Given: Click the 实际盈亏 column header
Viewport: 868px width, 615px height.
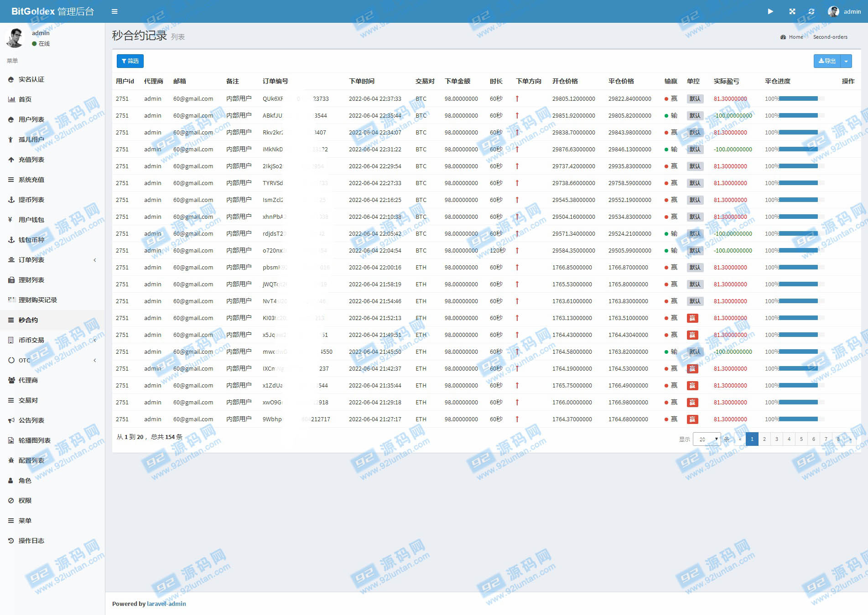Looking at the screenshot, I should click(x=727, y=81).
